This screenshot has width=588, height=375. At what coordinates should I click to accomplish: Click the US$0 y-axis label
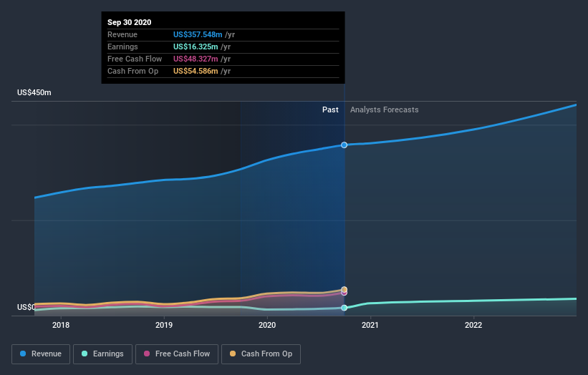pyautogui.click(x=26, y=307)
